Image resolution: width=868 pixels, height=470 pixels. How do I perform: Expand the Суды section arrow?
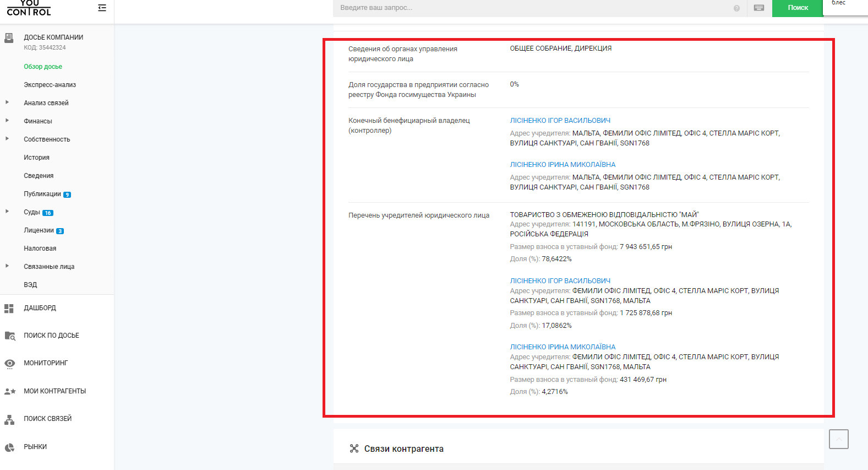[7, 212]
